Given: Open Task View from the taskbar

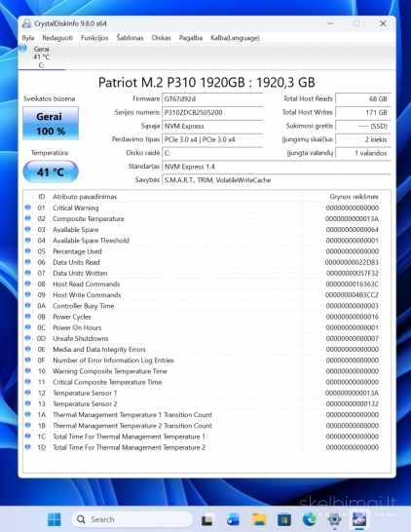Looking at the screenshot, I should [x=207, y=519].
